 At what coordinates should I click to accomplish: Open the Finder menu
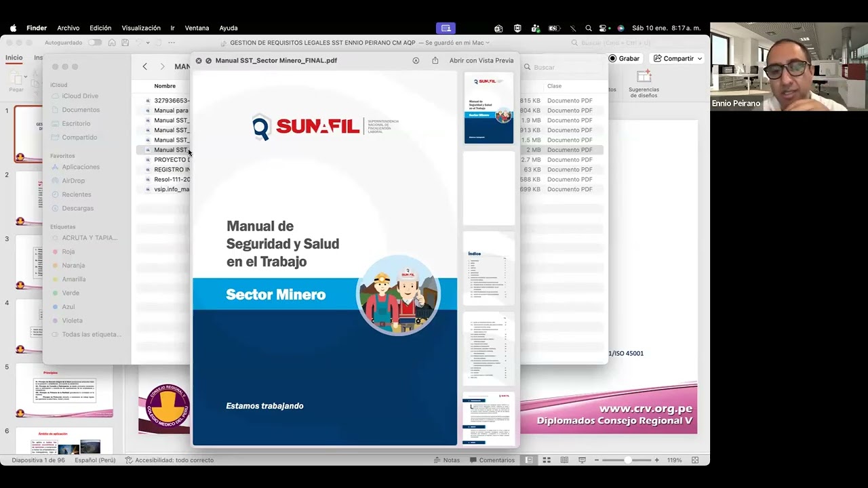[x=37, y=28]
